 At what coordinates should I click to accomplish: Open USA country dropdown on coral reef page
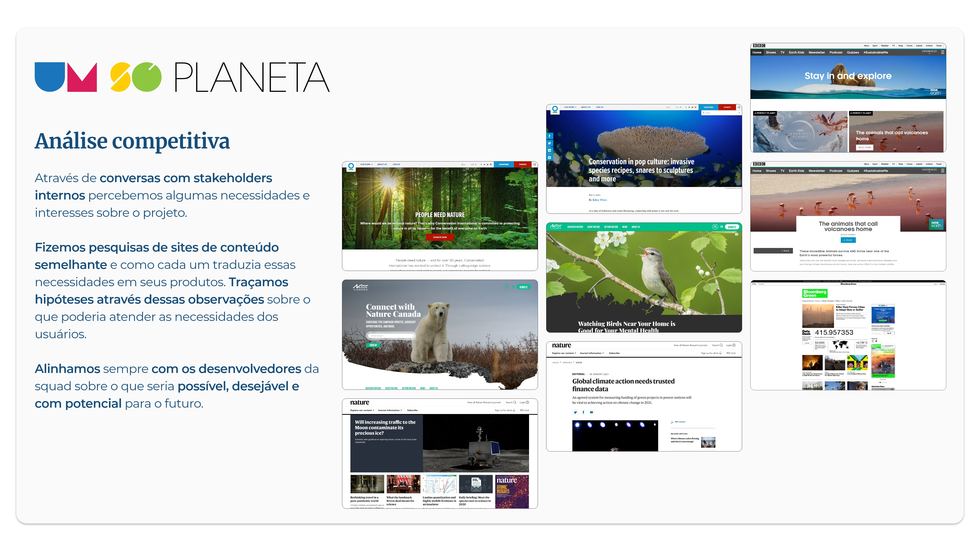tap(678, 107)
